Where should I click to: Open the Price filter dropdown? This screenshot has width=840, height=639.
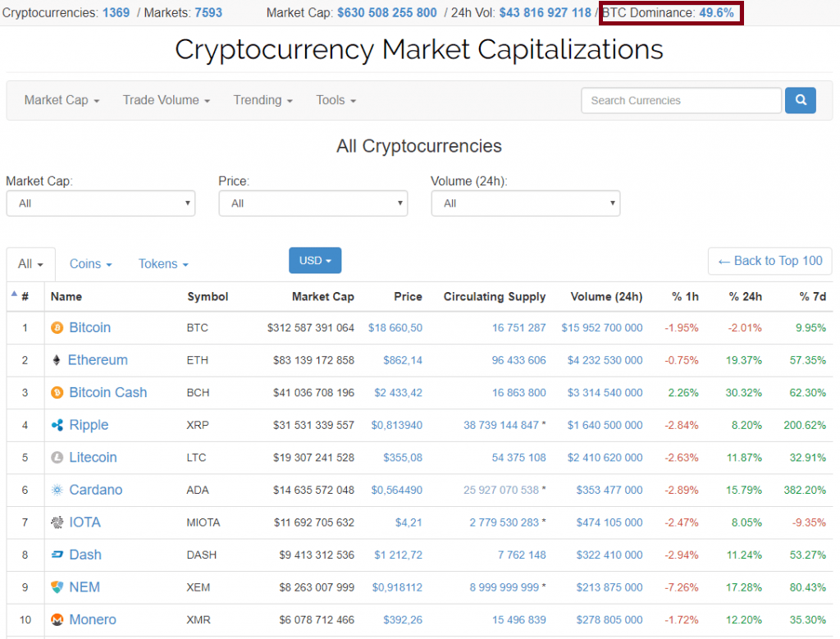point(313,203)
